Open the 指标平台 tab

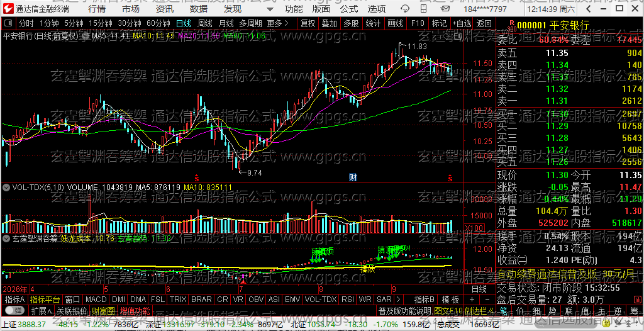point(45,299)
